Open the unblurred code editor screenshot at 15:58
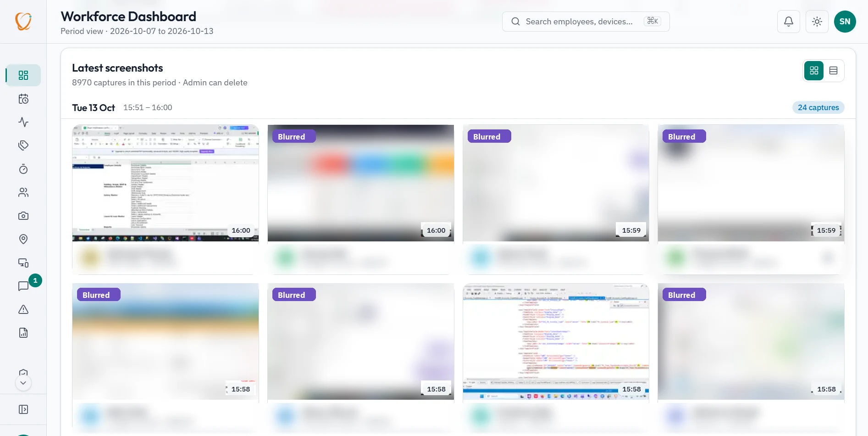Image resolution: width=868 pixels, height=436 pixels. tap(556, 341)
